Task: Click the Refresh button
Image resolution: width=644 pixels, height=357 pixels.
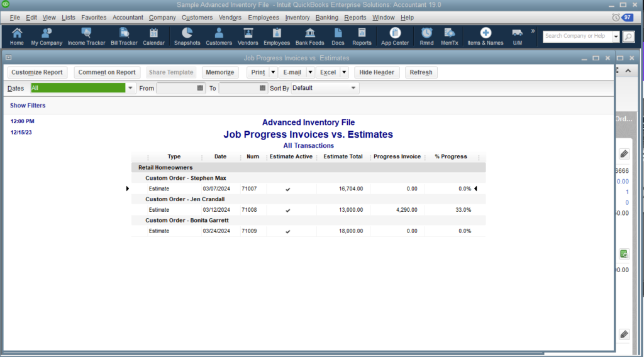Action: point(421,72)
